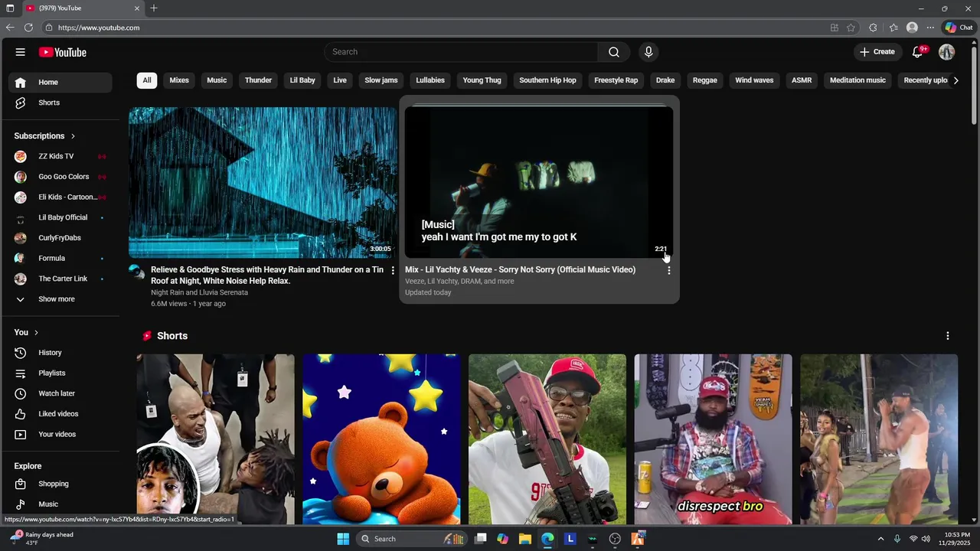980x551 pixels.
Task: Open the YouTube hamburger guide menu
Action: pyautogui.click(x=21, y=52)
